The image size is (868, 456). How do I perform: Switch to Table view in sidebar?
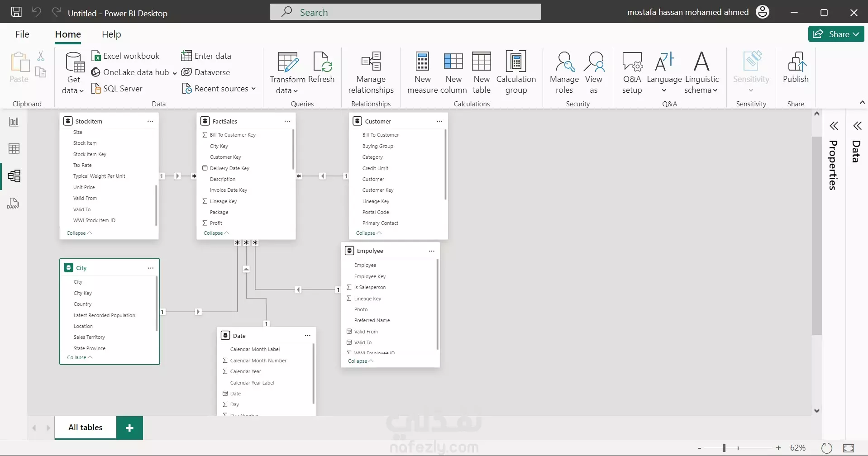[14, 149]
